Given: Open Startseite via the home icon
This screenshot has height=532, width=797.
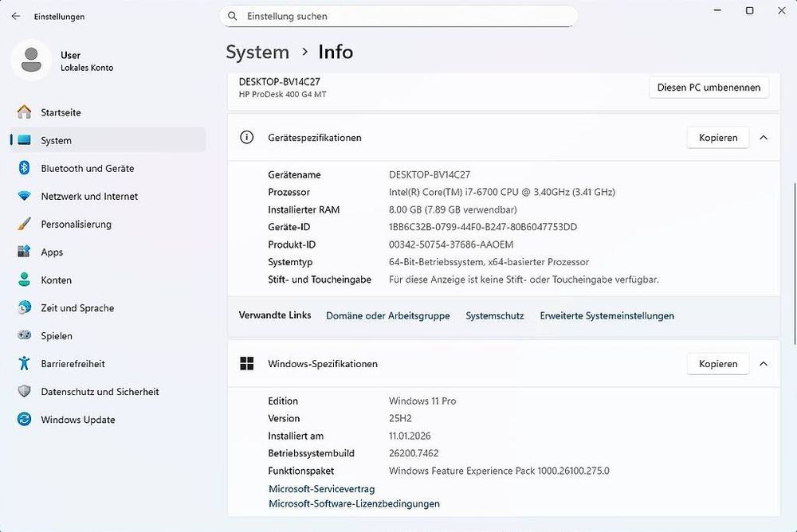Looking at the screenshot, I should point(25,112).
